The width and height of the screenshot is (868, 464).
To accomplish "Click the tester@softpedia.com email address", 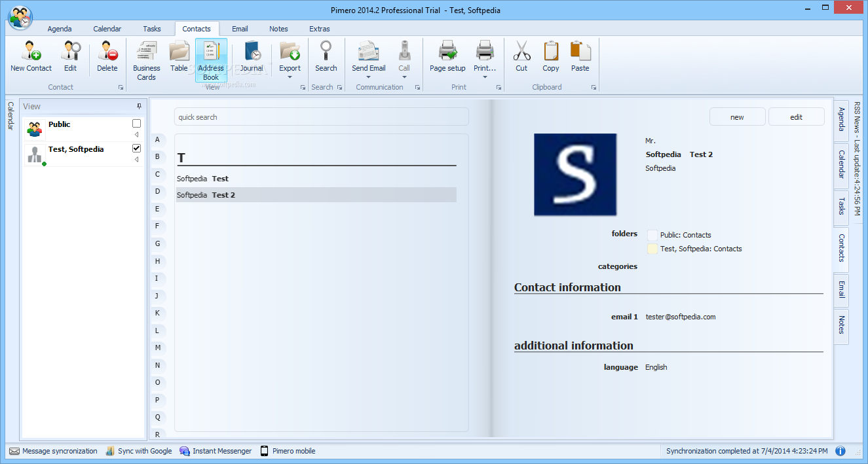I will click(680, 317).
